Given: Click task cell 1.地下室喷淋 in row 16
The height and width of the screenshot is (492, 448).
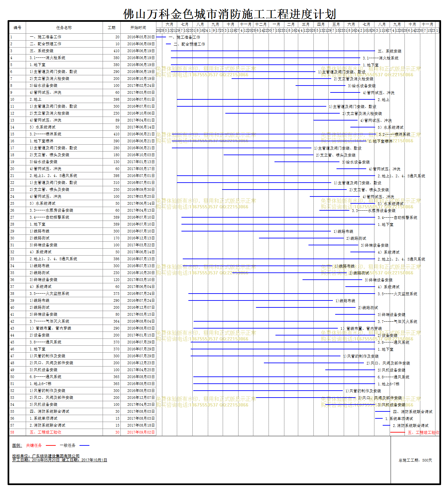Looking at the screenshot, I should 64,141.
